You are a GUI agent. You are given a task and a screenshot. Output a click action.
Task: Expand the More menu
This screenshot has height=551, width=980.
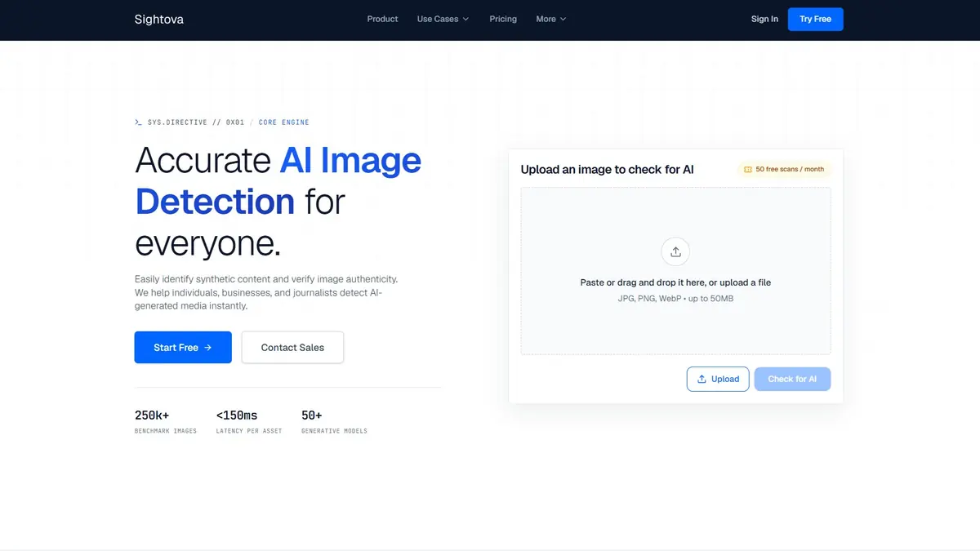(550, 19)
